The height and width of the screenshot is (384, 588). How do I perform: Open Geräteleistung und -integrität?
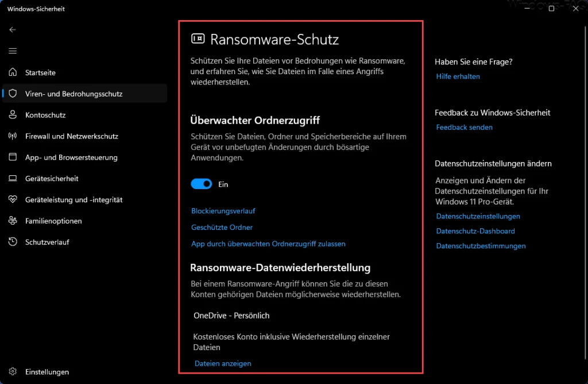coord(74,200)
